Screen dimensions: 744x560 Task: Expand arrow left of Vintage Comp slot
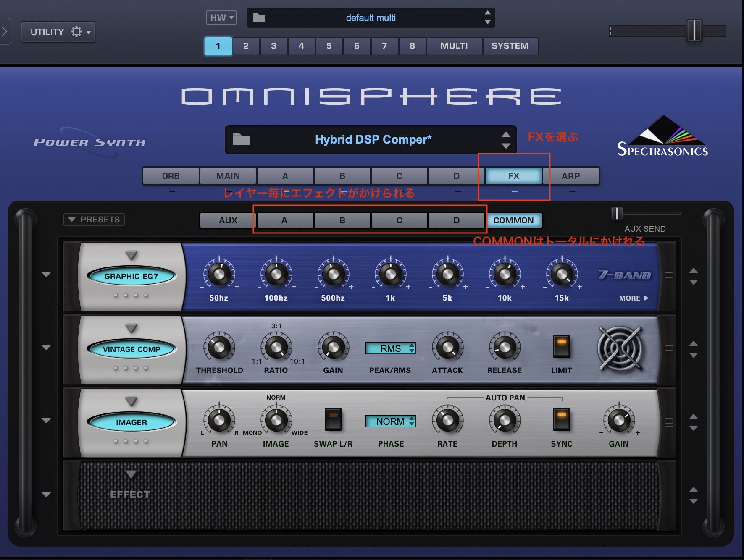[x=46, y=348]
